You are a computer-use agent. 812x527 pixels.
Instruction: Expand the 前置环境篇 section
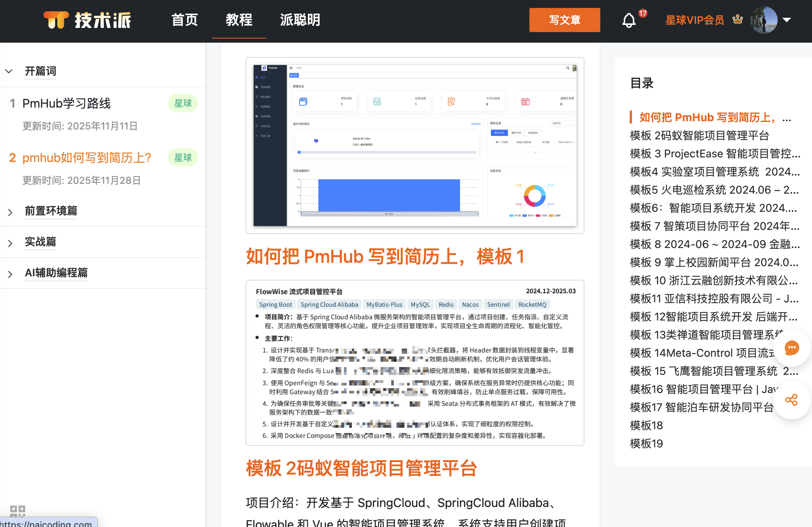point(10,212)
